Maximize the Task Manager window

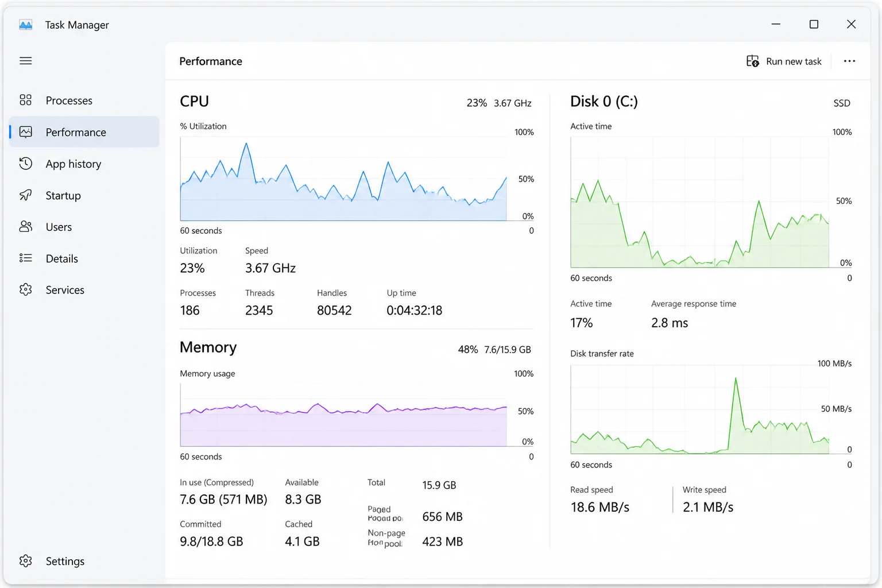click(814, 24)
